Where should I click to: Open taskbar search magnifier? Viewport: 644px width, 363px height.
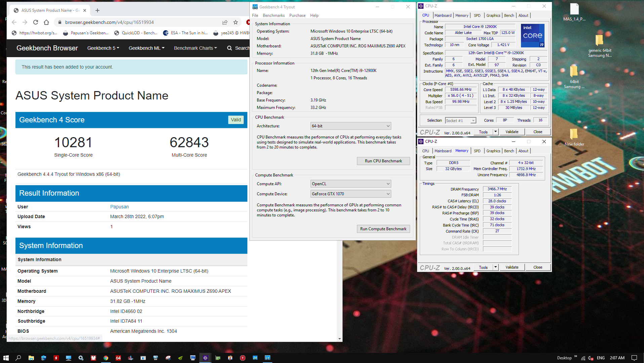tap(18, 358)
